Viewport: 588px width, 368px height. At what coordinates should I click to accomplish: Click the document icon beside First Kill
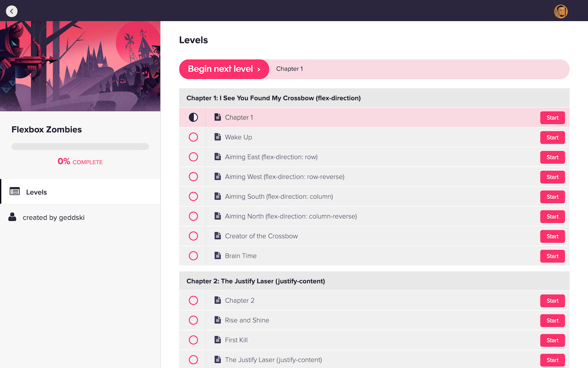tap(217, 340)
